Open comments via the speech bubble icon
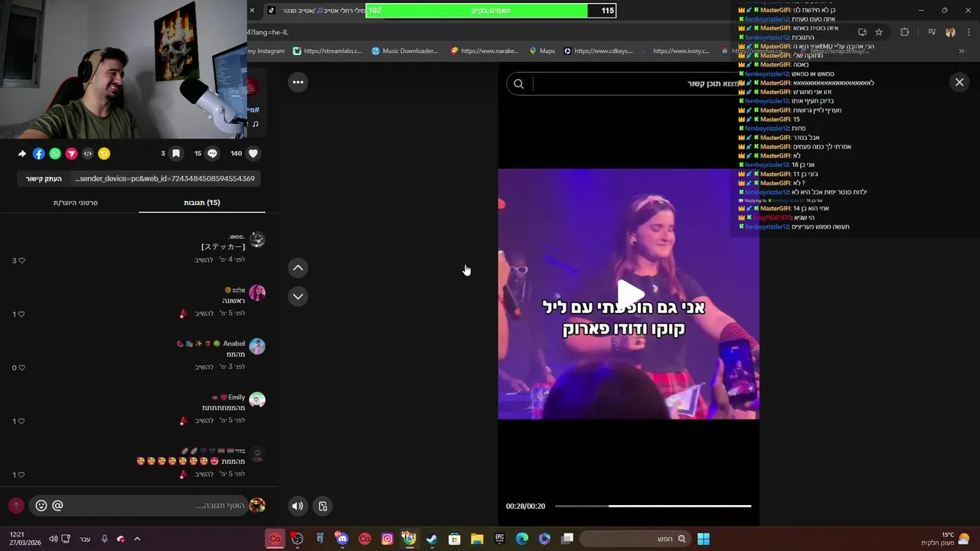 213,153
